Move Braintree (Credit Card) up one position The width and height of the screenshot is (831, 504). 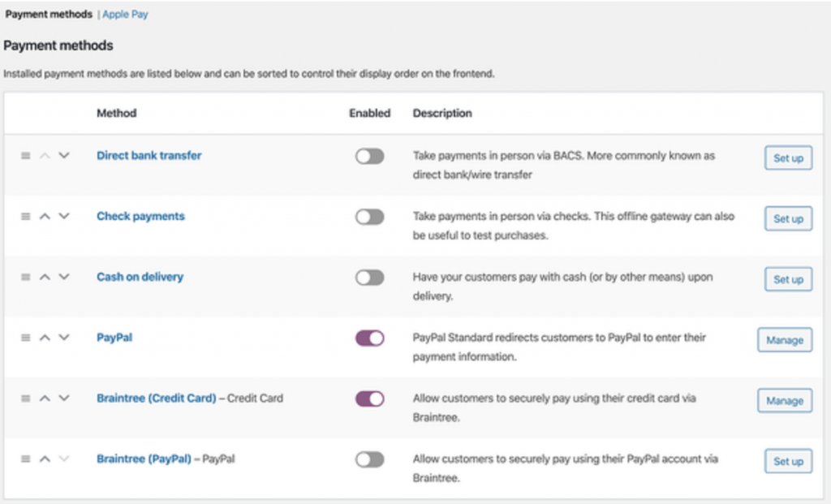pyautogui.click(x=45, y=398)
